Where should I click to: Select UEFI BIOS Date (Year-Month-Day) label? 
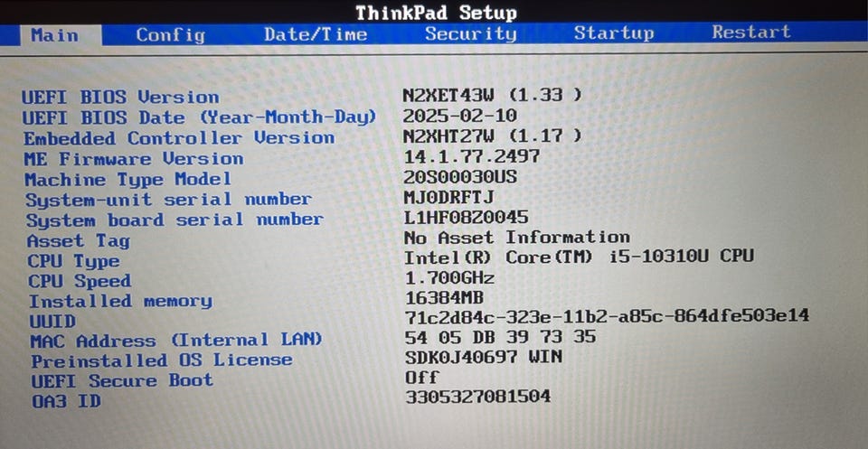point(199,117)
